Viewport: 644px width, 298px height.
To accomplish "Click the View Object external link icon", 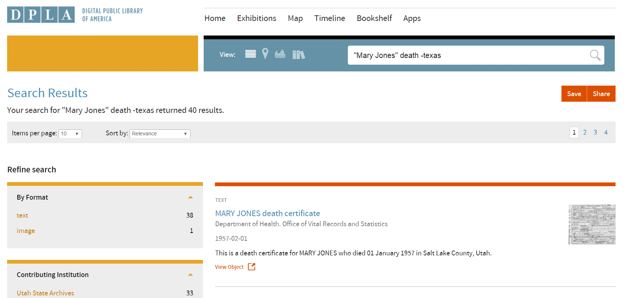I will coord(252,267).
